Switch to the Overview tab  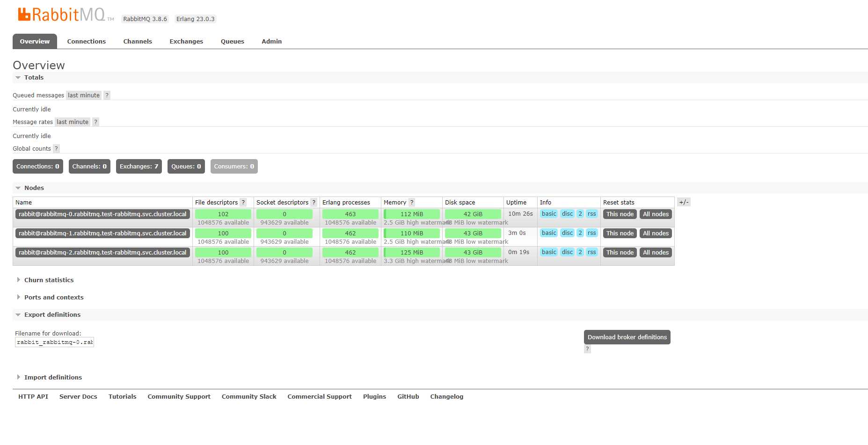(35, 41)
